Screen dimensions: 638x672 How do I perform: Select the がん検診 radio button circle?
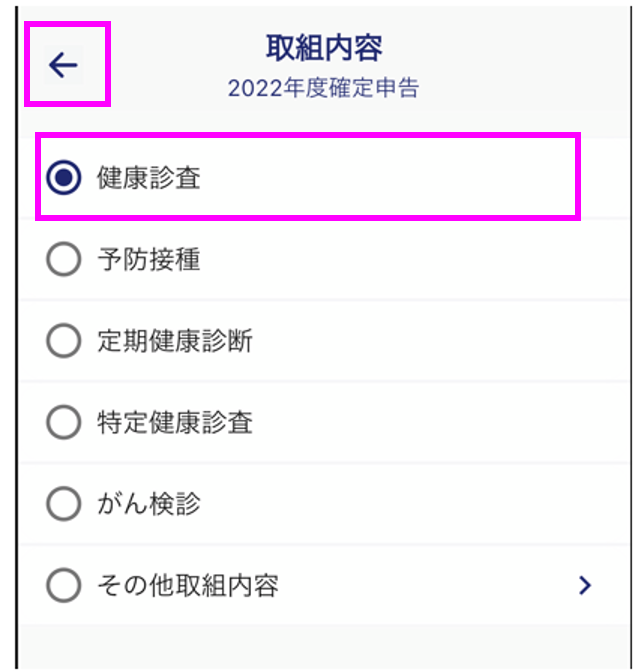63,504
